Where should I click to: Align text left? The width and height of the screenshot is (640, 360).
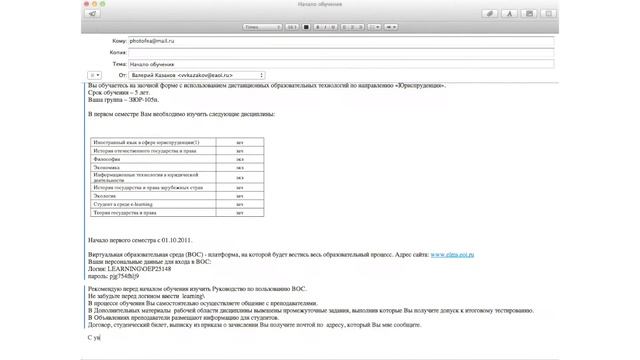(344, 27)
